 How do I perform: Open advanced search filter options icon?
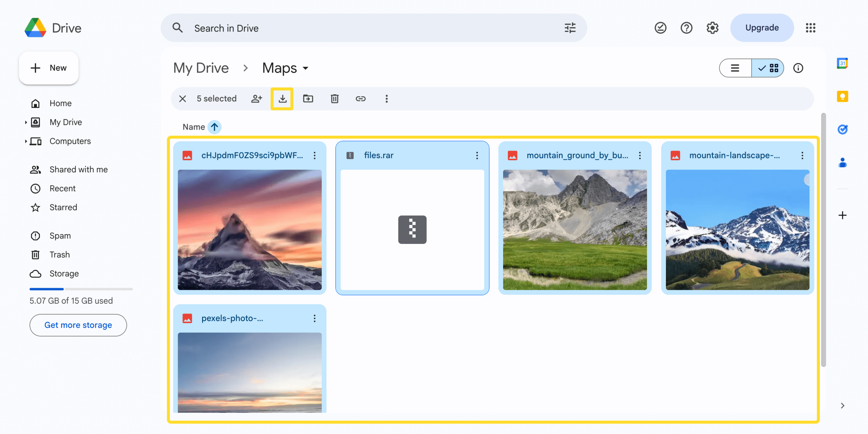pyautogui.click(x=570, y=28)
